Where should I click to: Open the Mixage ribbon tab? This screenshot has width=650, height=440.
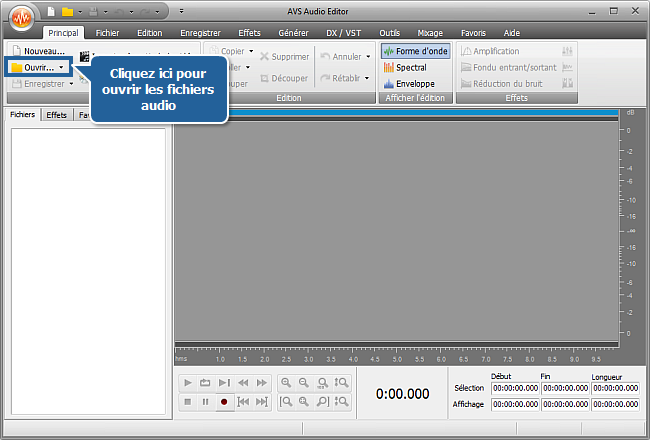[430, 33]
